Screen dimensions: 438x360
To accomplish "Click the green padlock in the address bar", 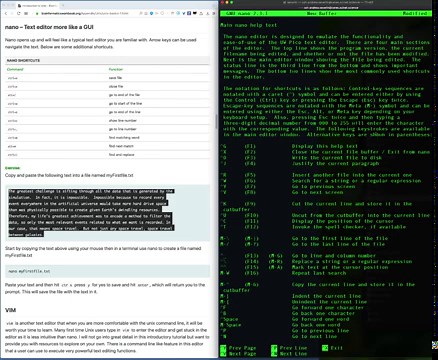I will [37, 14].
